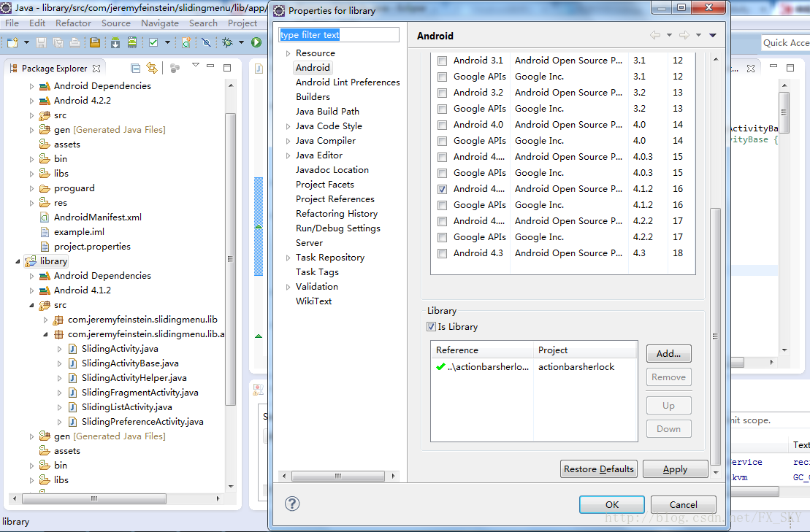
Task: Click Collapse All in Package Explorer
Action: point(135,68)
